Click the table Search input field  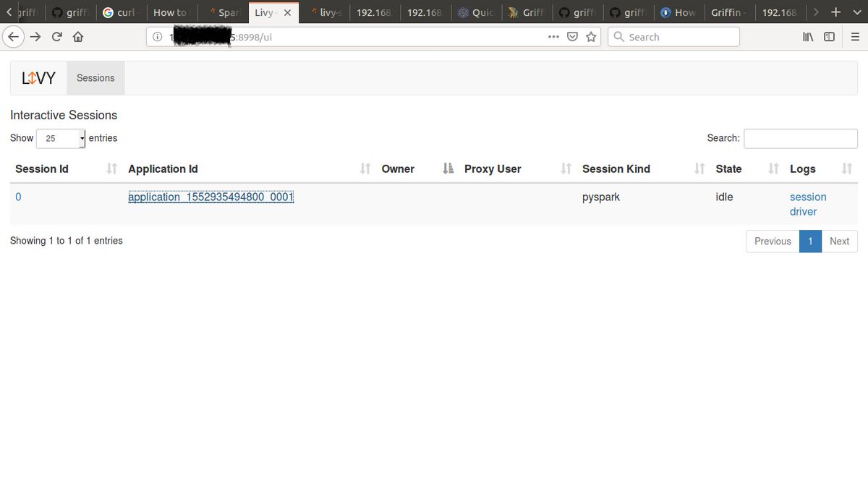(800, 138)
